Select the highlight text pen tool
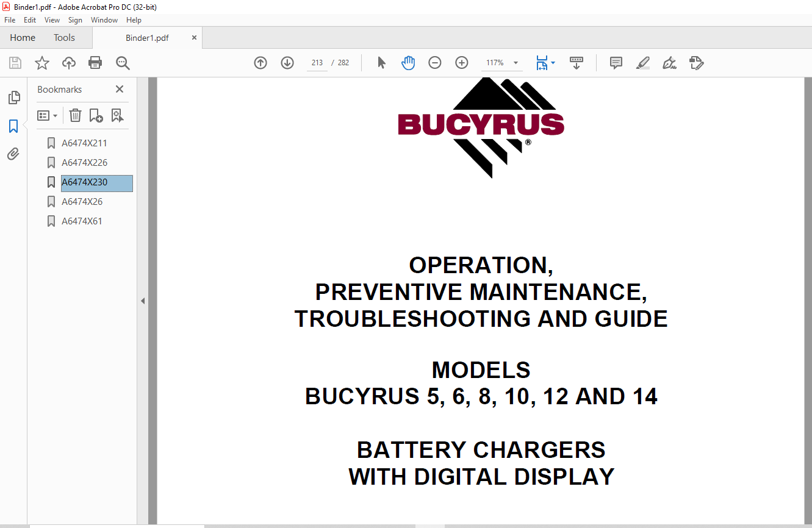 pyautogui.click(x=643, y=63)
